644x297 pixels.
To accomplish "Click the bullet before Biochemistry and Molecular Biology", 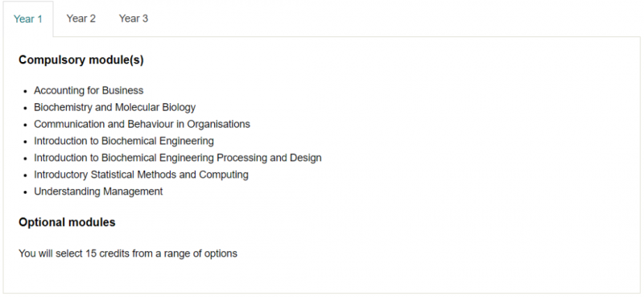I will point(26,108).
